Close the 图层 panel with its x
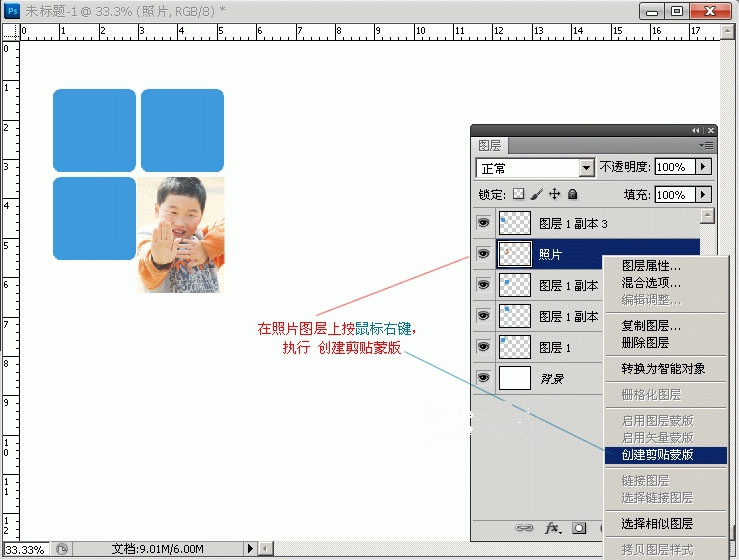 point(711,131)
